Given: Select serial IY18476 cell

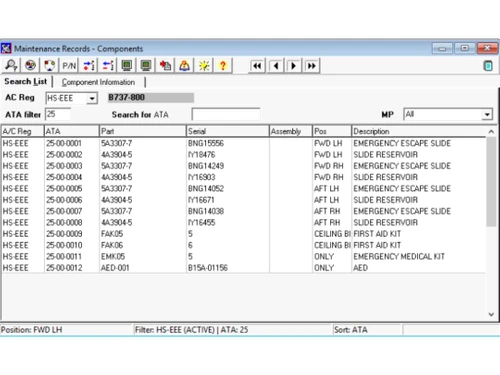Looking at the screenshot, I should click(228, 155).
